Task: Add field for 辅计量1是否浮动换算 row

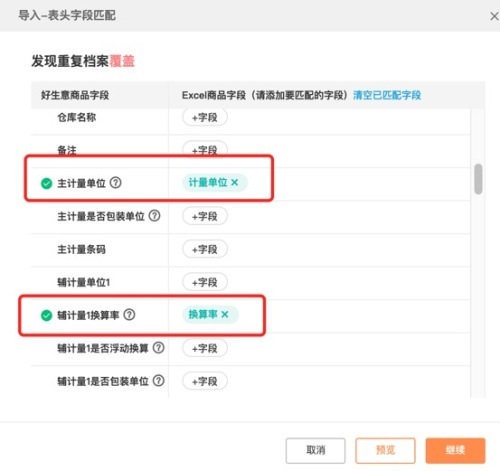Action: [x=205, y=348]
